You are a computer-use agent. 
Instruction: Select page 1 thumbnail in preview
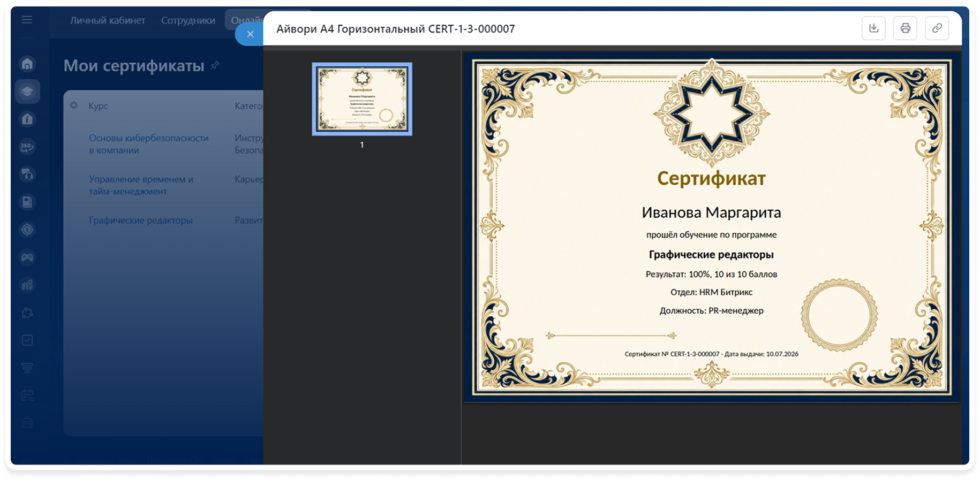tap(362, 99)
